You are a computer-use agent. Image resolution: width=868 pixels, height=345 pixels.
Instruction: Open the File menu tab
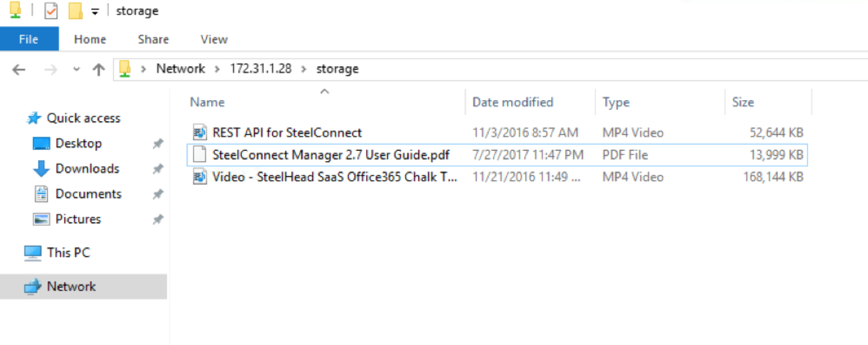pos(29,39)
